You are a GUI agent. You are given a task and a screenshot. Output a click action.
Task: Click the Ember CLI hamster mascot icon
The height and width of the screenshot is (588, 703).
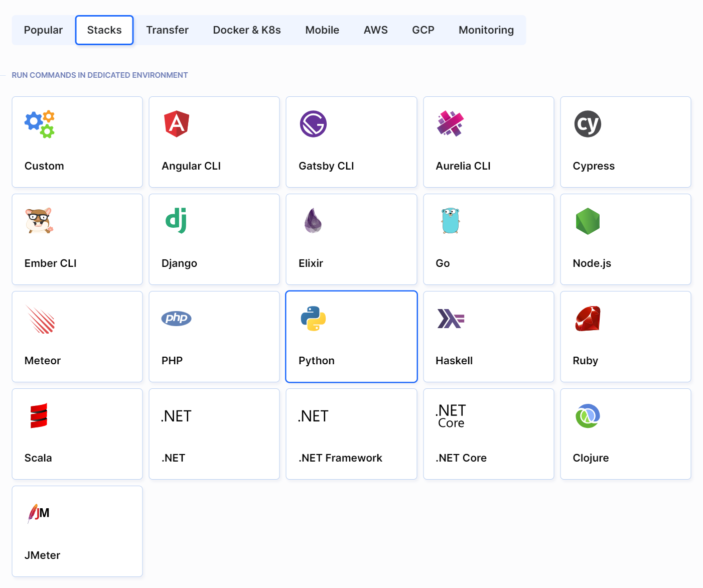tap(39, 221)
